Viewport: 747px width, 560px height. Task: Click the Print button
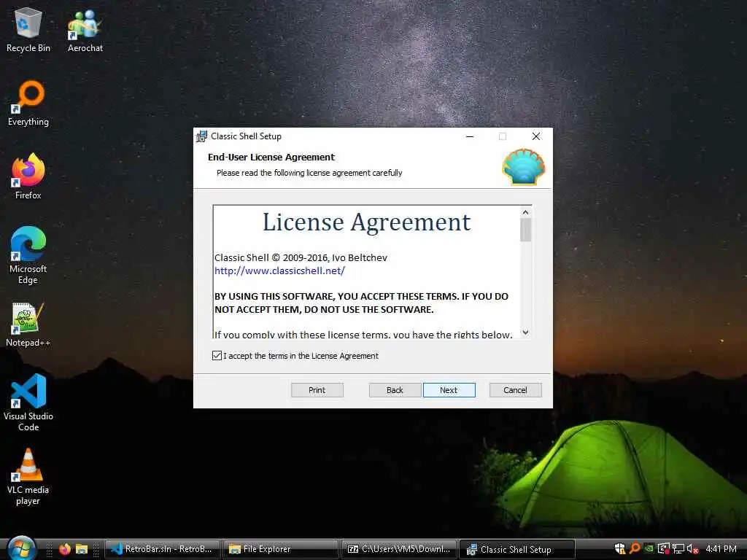click(317, 390)
